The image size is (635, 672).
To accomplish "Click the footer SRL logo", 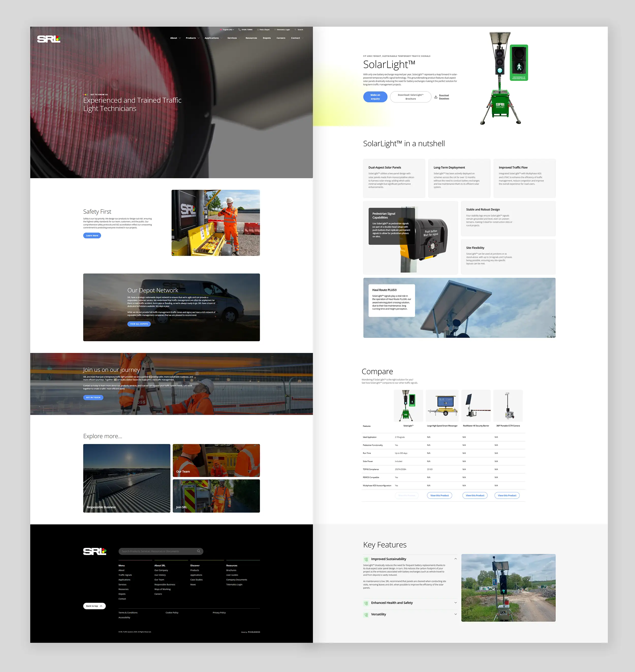I will click(95, 552).
